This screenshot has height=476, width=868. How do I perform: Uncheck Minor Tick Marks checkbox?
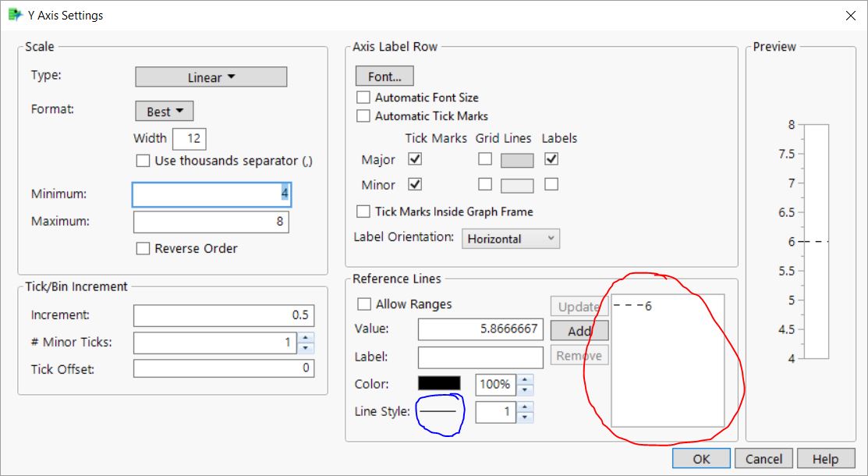point(415,184)
